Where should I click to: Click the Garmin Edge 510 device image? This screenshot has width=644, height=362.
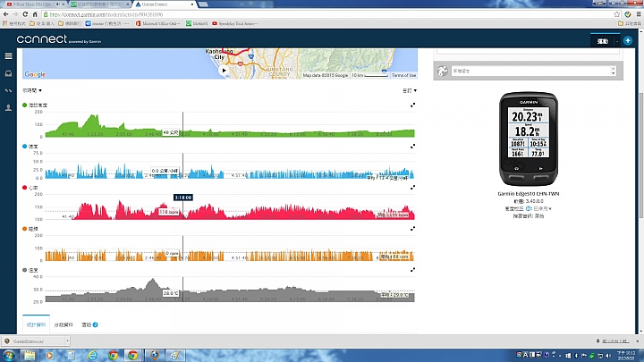point(529,139)
